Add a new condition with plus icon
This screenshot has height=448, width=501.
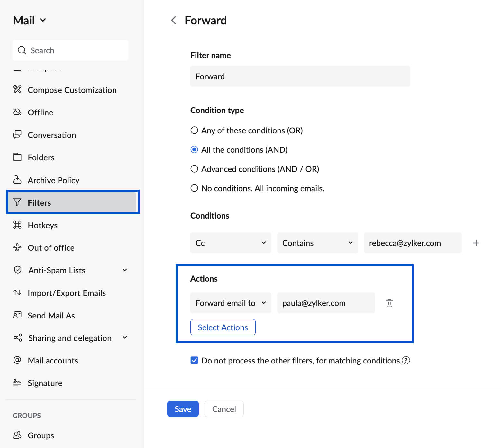pos(476,243)
